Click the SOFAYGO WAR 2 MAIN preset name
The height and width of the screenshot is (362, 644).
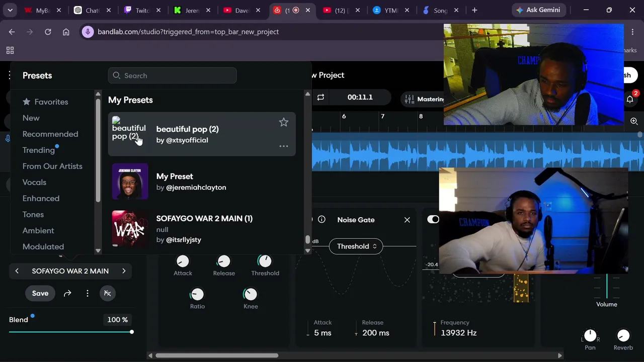[x=70, y=271]
